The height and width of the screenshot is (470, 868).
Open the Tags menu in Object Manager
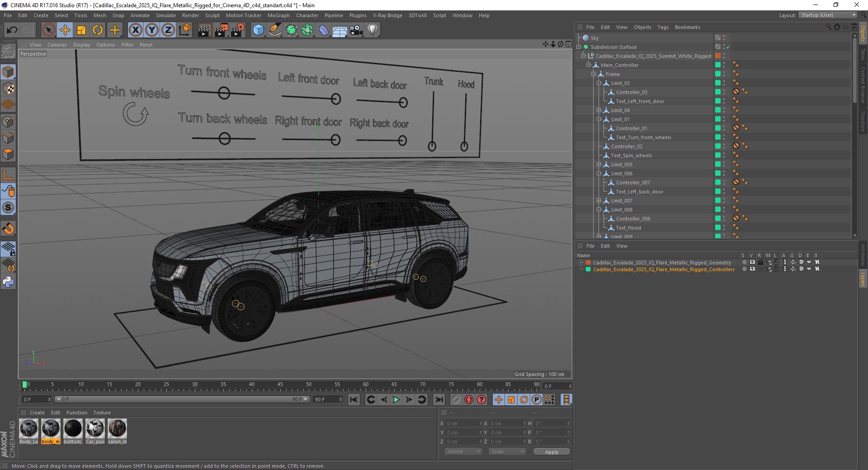tap(663, 27)
